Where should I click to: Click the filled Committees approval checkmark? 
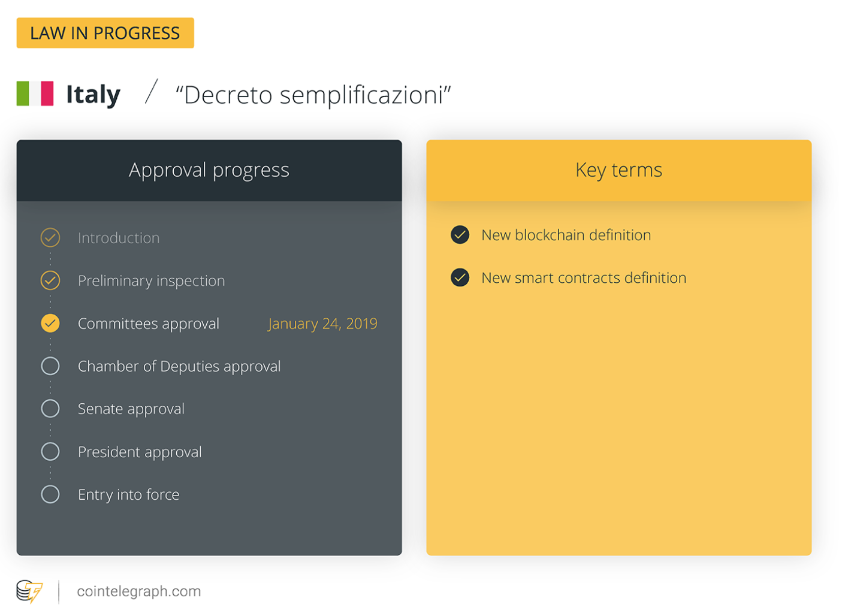pyautogui.click(x=50, y=324)
